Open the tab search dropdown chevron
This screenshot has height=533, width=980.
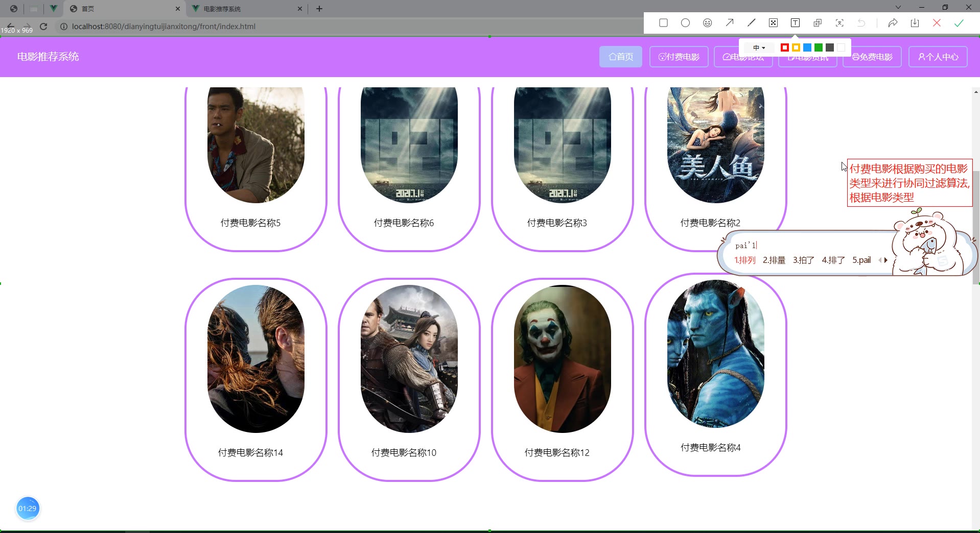pos(898,7)
